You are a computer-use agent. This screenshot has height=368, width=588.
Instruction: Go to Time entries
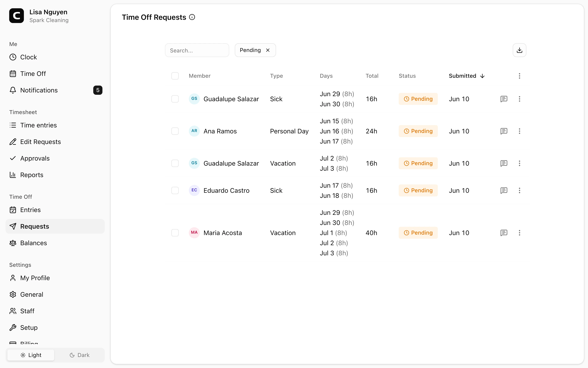click(x=55, y=125)
